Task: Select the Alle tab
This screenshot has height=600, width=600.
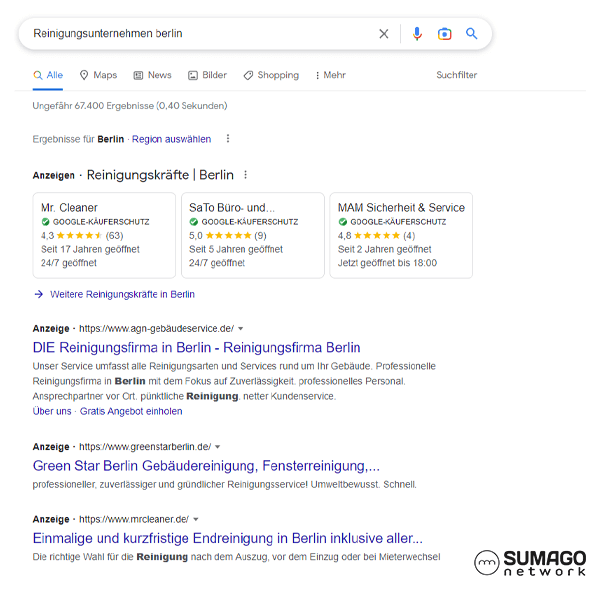Action: pos(48,75)
